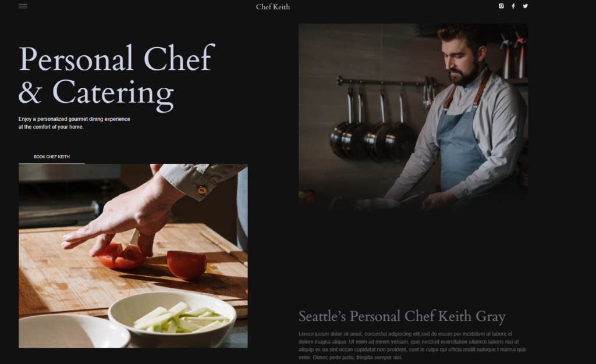Viewport: 596px width, 364px height.
Task: Click the halved tomato on cutting board
Action: (x=187, y=265)
